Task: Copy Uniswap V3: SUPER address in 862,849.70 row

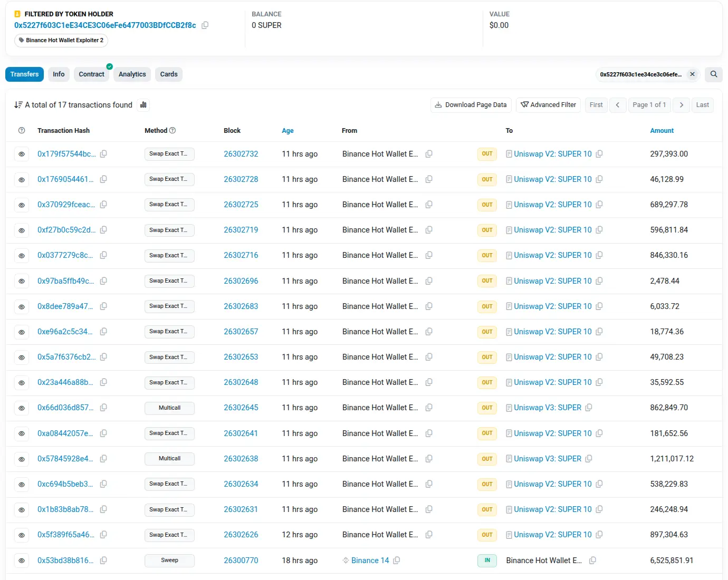Action: coord(589,408)
